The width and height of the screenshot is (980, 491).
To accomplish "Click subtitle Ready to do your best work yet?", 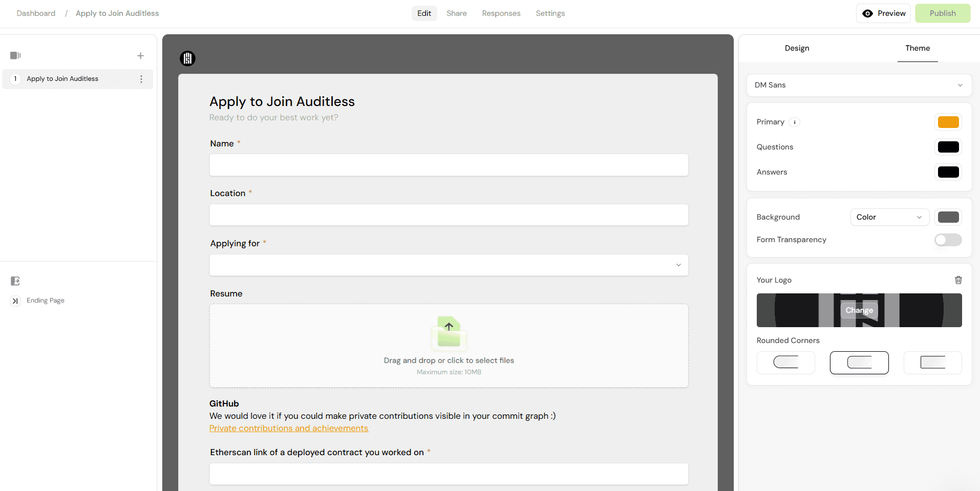I will tap(274, 117).
